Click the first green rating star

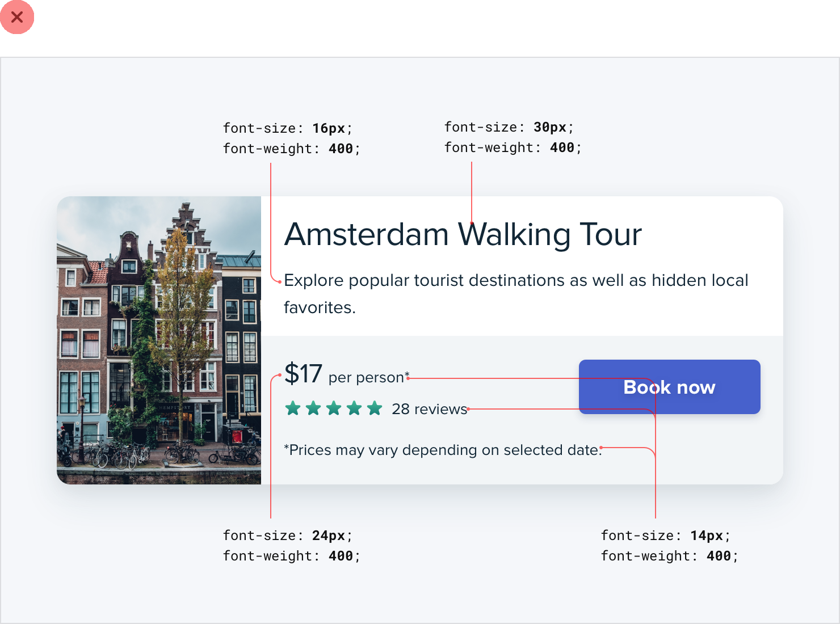pyautogui.click(x=293, y=408)
